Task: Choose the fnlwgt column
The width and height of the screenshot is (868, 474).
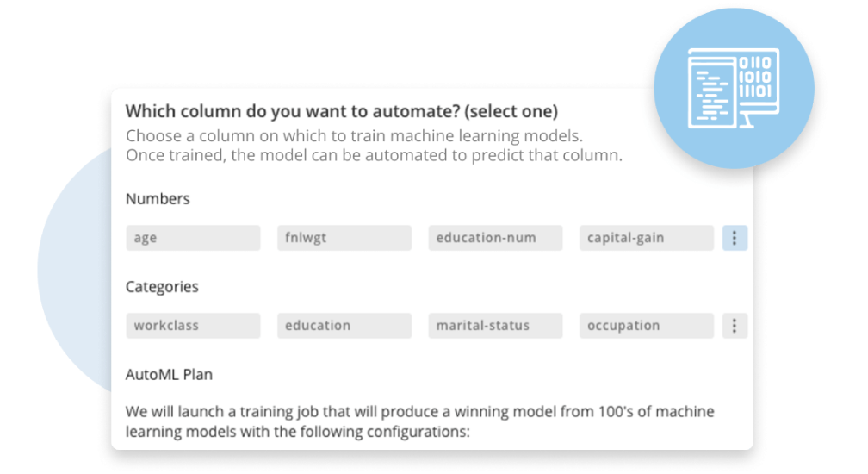Action: pyautogui.click(x=344, y=238)
